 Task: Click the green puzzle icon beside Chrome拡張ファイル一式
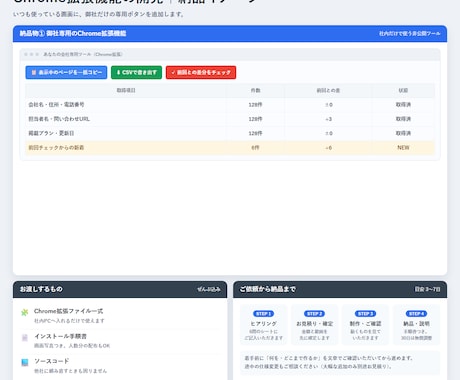(25, 312)
